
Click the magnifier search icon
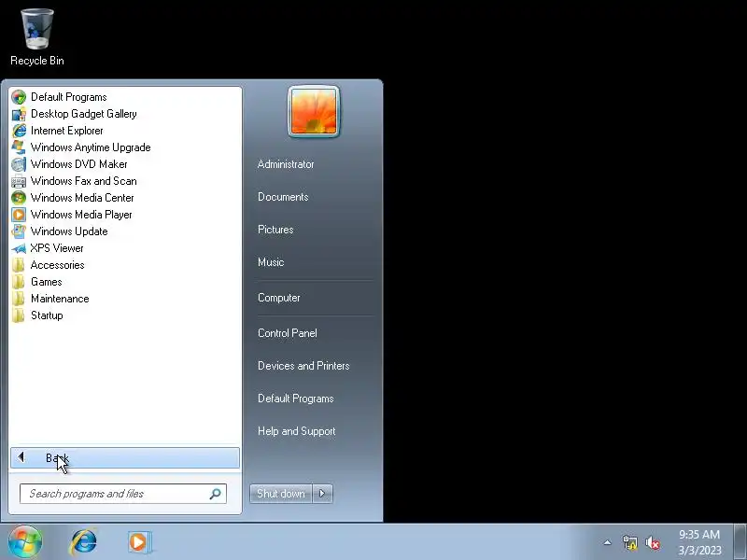pos(216,494)
